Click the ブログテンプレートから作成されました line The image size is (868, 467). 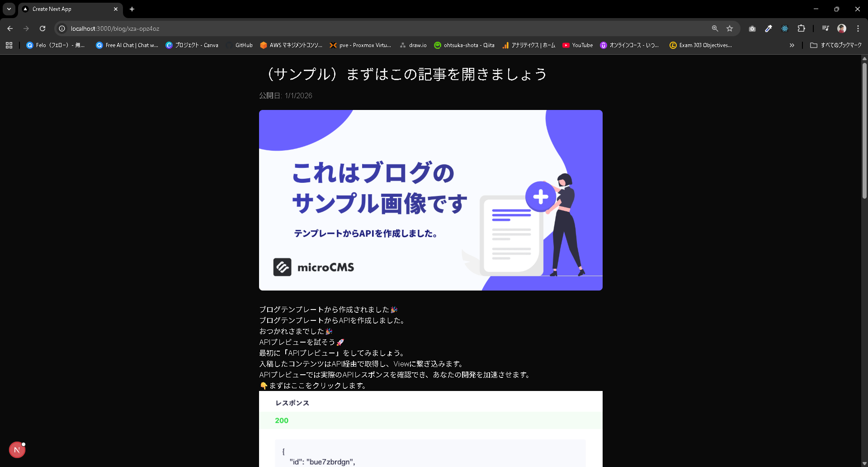tap(328, 310)
